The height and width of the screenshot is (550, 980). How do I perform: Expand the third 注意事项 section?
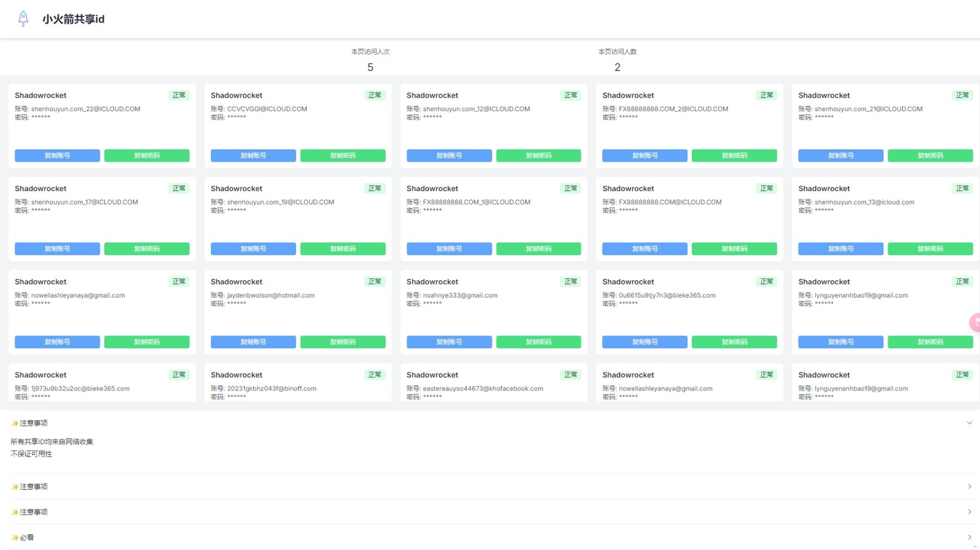click(969, 512)
